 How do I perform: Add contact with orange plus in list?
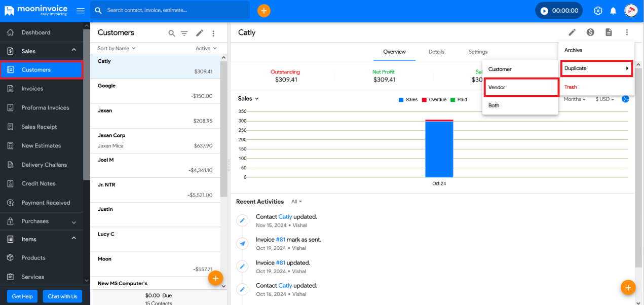[215, 278]
